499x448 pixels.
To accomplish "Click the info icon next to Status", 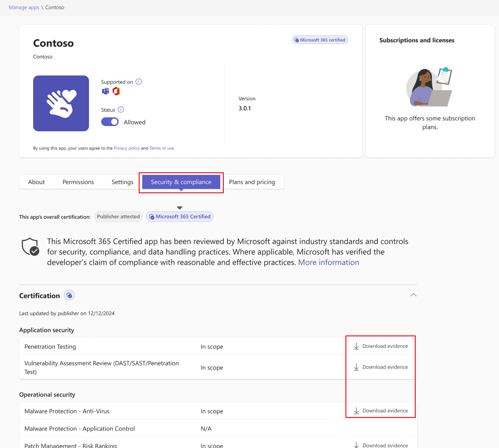I will (x=121, y=109).
